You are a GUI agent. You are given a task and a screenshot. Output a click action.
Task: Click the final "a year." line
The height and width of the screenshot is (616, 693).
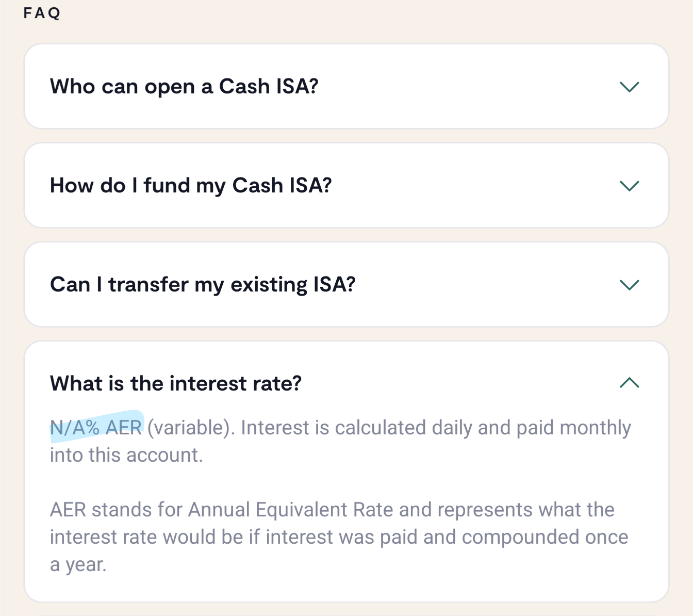click(78, 564)
